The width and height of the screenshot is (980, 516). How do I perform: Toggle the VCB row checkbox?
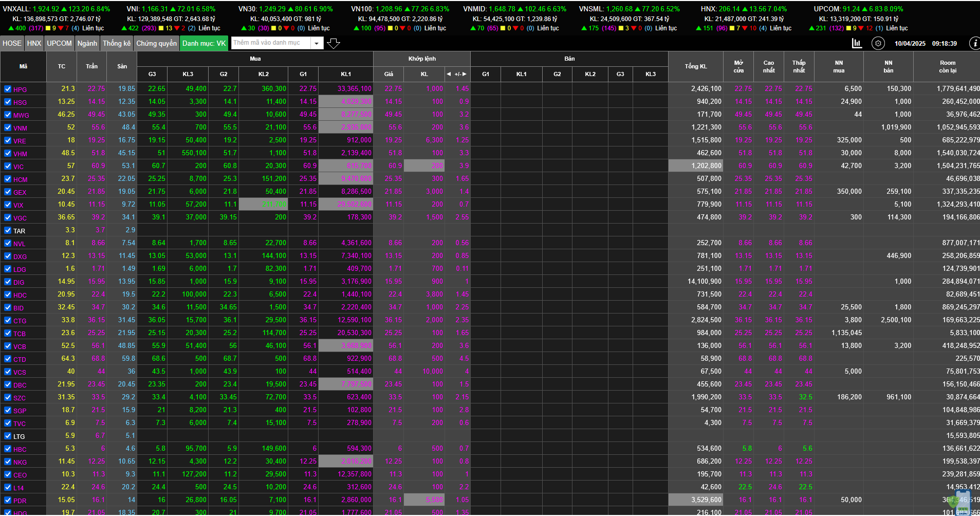point(8,346)
